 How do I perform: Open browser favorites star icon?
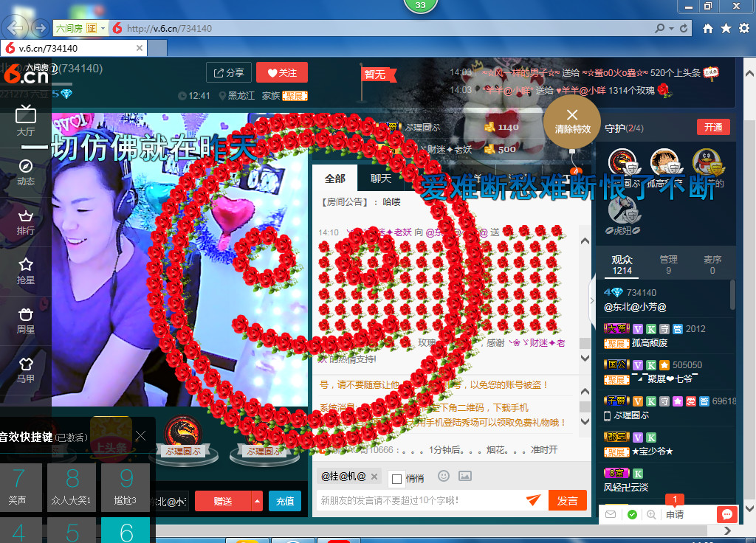click(x=726, y=29)
